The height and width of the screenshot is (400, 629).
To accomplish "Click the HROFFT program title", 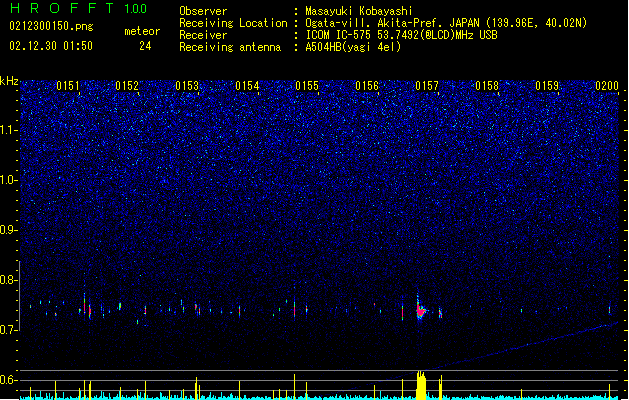I will pos(62,8).
